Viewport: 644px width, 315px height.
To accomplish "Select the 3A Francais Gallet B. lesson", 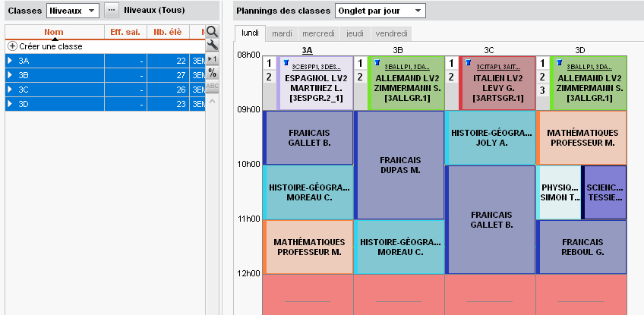I will coord(309,138).
